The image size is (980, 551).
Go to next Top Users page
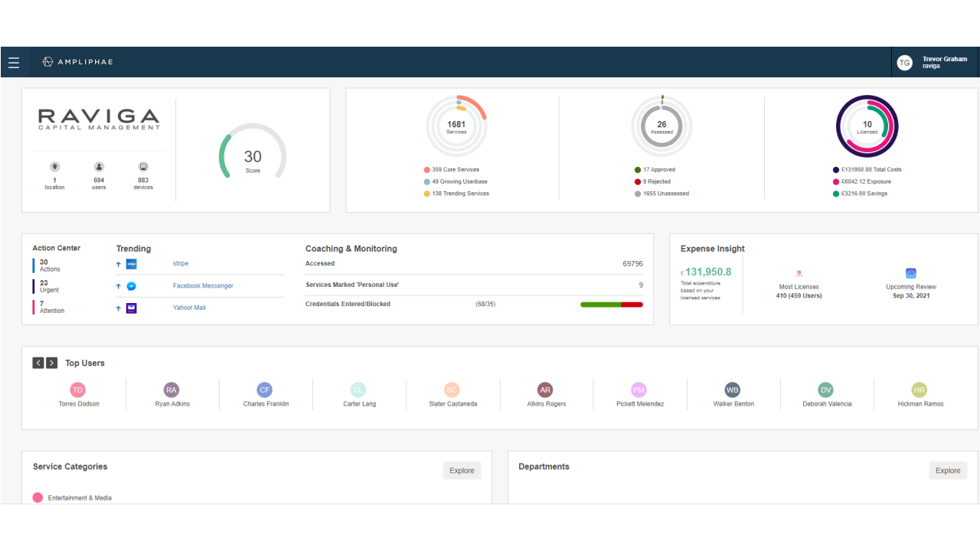click(x=52, y=364)
